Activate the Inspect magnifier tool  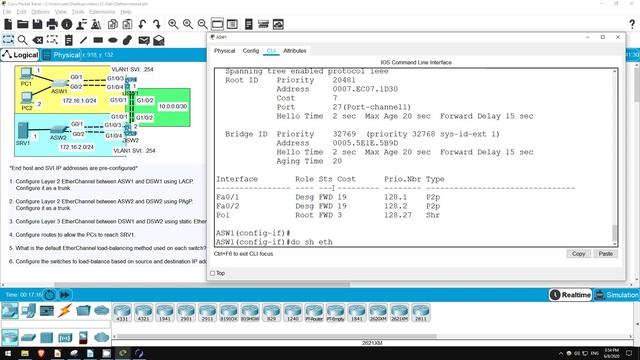pos(22,40)
